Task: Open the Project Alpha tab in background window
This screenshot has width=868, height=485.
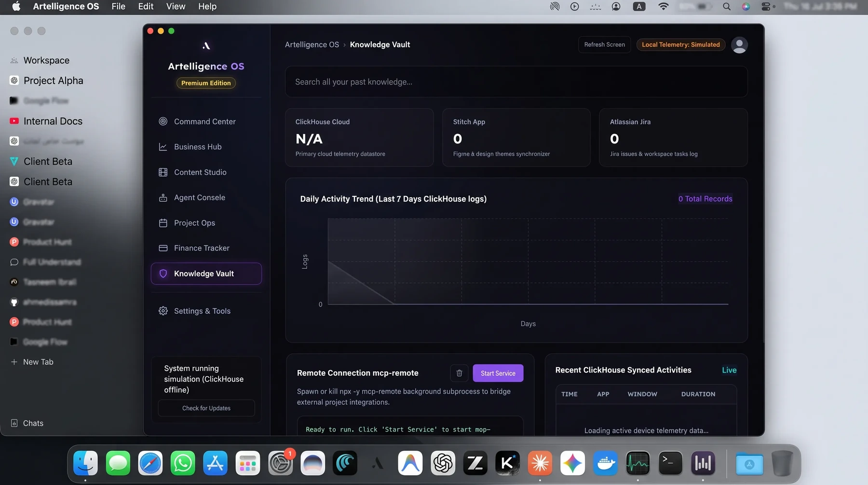Action: [x=47, y=81]
